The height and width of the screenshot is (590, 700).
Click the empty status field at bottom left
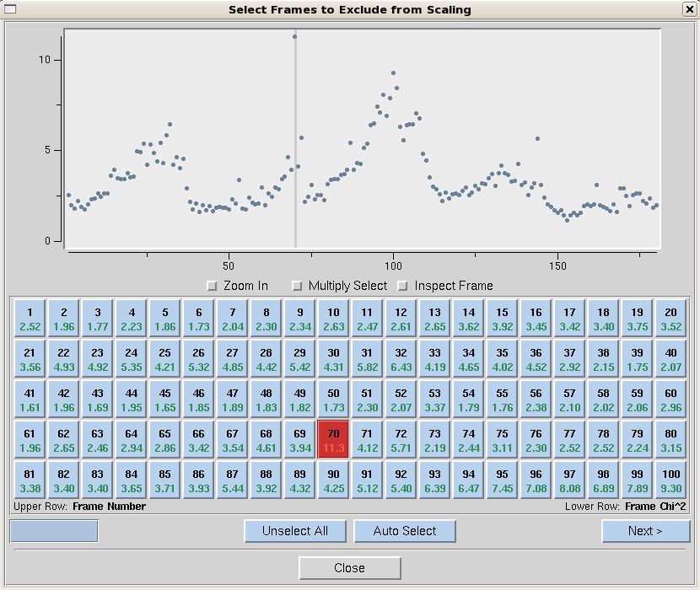pos(54,531)
